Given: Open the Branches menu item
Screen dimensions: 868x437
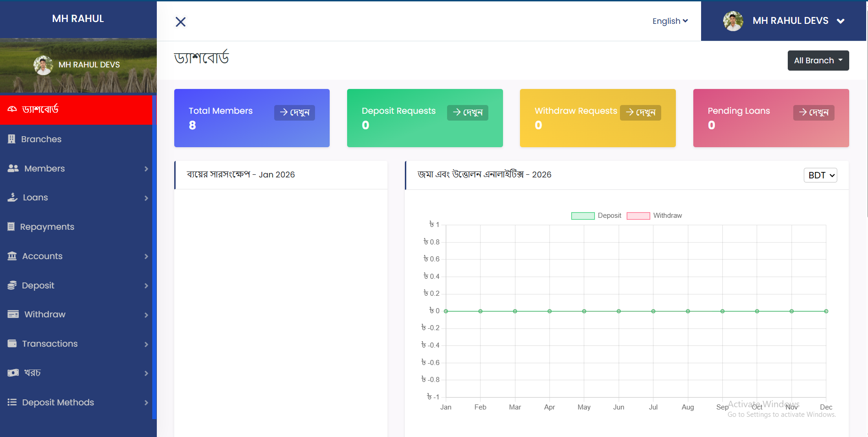Looking at the screenshot, I should click(76, 139).
